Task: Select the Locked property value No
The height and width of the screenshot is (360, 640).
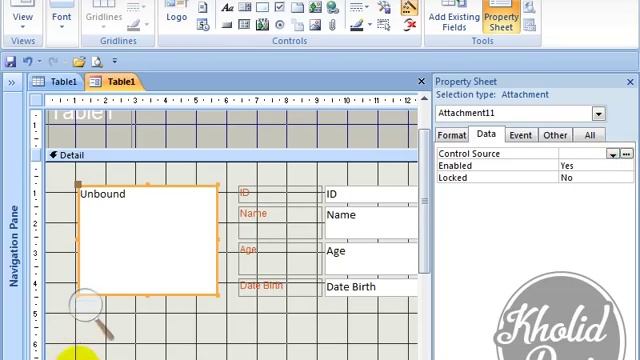Action: [596, 178]
